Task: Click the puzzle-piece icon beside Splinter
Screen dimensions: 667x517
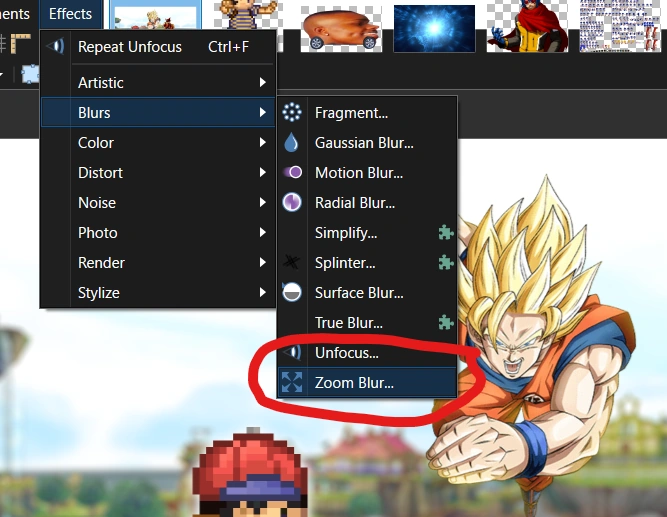Action: point(446,262)
